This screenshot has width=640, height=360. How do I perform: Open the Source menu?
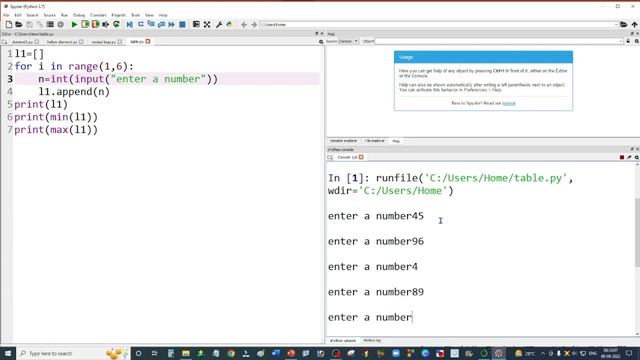click(x=49, y=15)
